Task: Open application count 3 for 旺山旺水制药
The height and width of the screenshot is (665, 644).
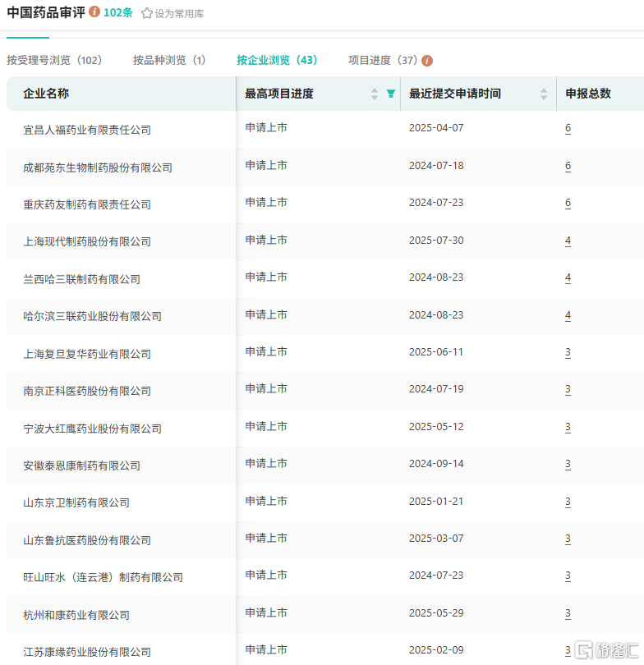Action: pos(568,576)
